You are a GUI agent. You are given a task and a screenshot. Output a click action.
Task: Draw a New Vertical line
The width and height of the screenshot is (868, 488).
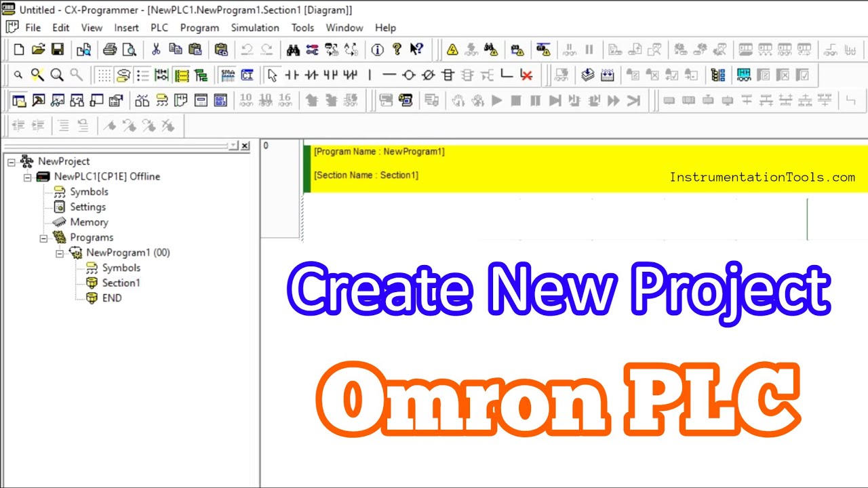tap(370, 75)
